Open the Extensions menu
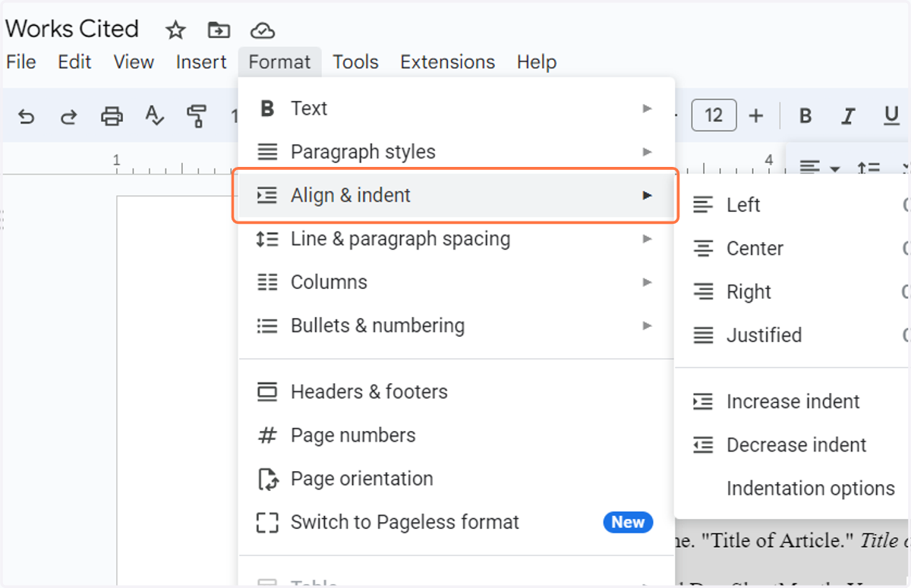Viewport: 911px width, 588px height. (x=447, y=62)
